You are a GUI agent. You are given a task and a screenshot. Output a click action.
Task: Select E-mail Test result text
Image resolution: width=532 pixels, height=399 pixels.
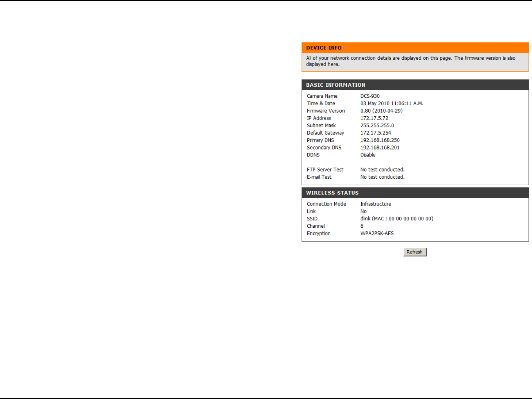click(x=382, y=177)
